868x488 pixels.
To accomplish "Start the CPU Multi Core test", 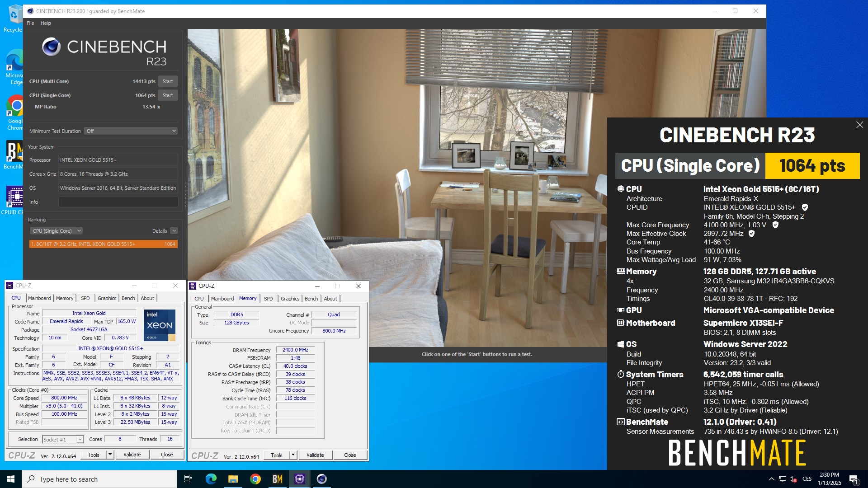I will (x=168, y=81).
